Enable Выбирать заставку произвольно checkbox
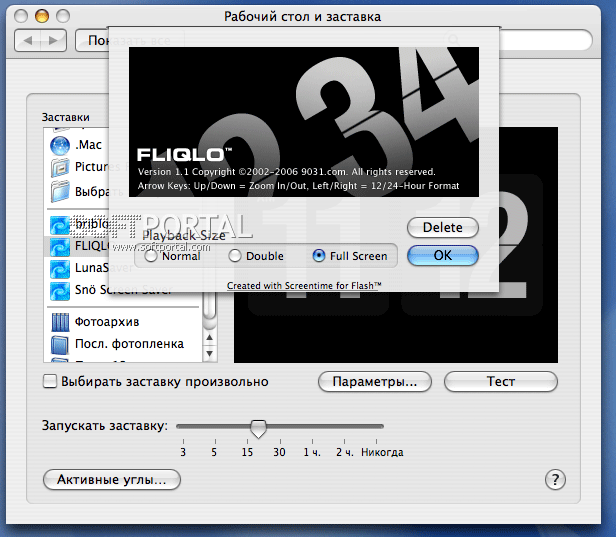Image resolution: width=616 pixels, height=537 pixels. 50,381
